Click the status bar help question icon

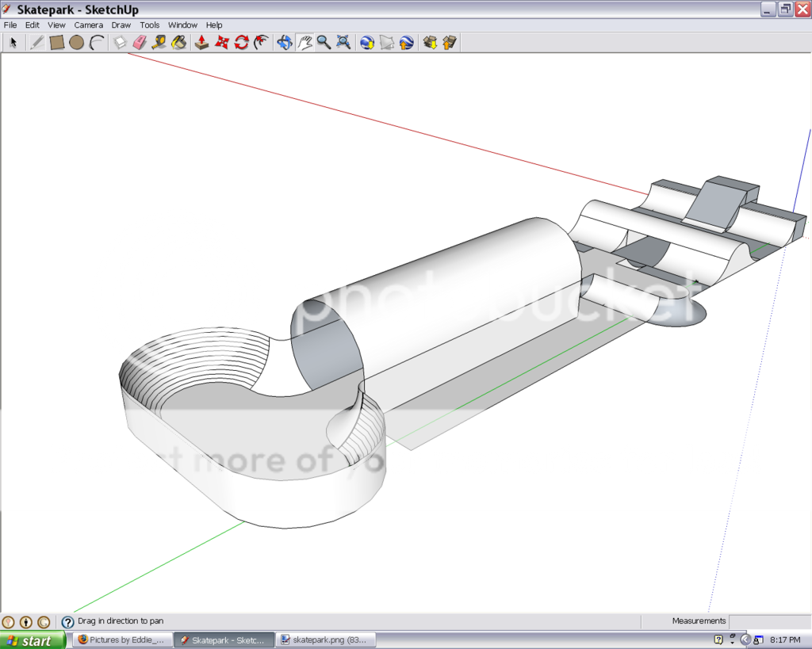pyautogui.click(x=67, y=622)
